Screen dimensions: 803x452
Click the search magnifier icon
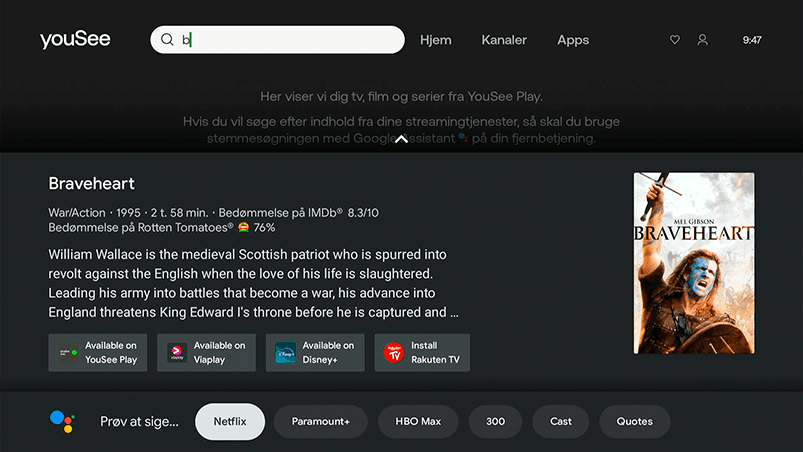[x=167, y=39]
